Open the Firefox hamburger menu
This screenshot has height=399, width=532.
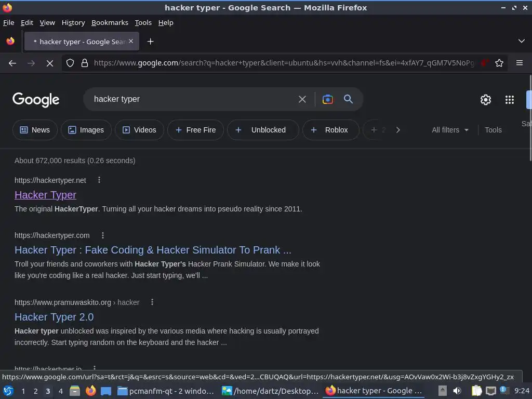pos(520,63)
